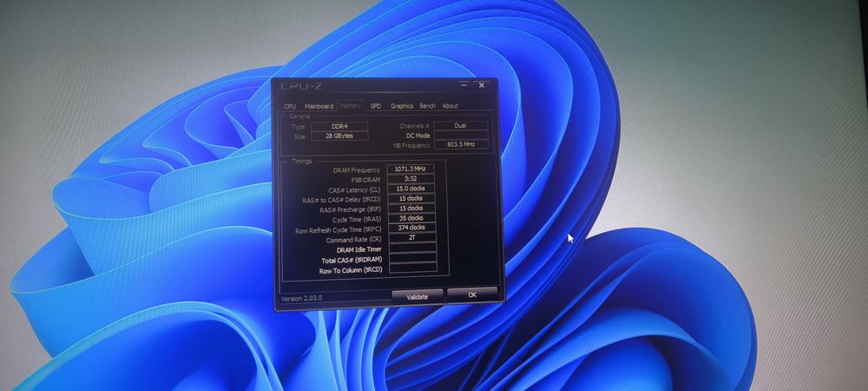Click the 'Command Rate (CR)' label
Image resolution: width=868 pixels, height=391 pixels.
(354, 241)
